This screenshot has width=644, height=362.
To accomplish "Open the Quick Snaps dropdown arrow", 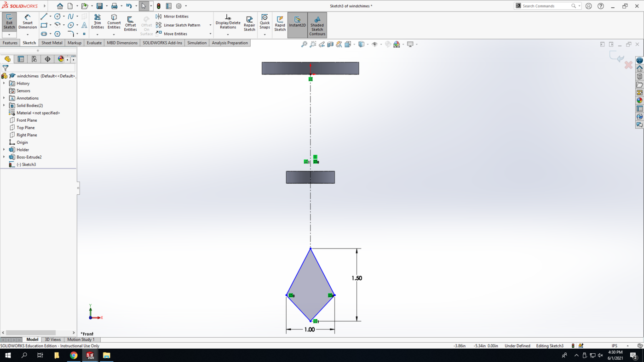I will pyautogui.click(x=264, y=35).
